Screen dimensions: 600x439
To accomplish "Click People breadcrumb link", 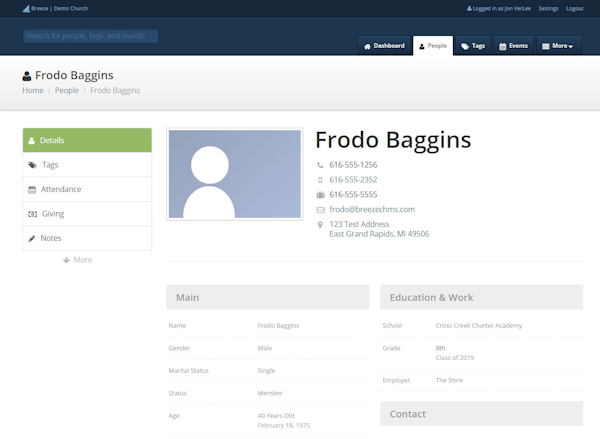I will click(x=67, y=90).
